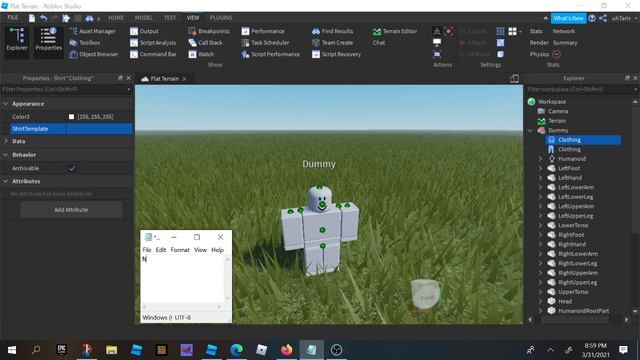
Task: Open the Watch window
Action: pyautogui.click(x=201, y=54)
